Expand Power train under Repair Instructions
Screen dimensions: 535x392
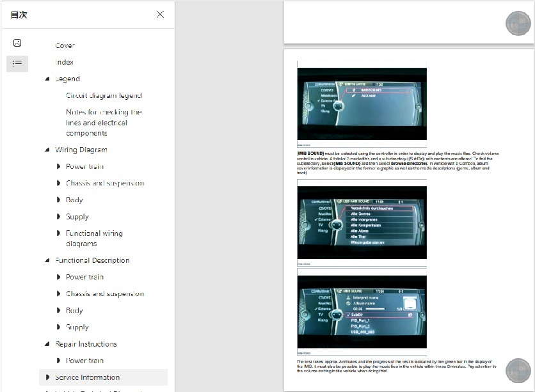58,361
